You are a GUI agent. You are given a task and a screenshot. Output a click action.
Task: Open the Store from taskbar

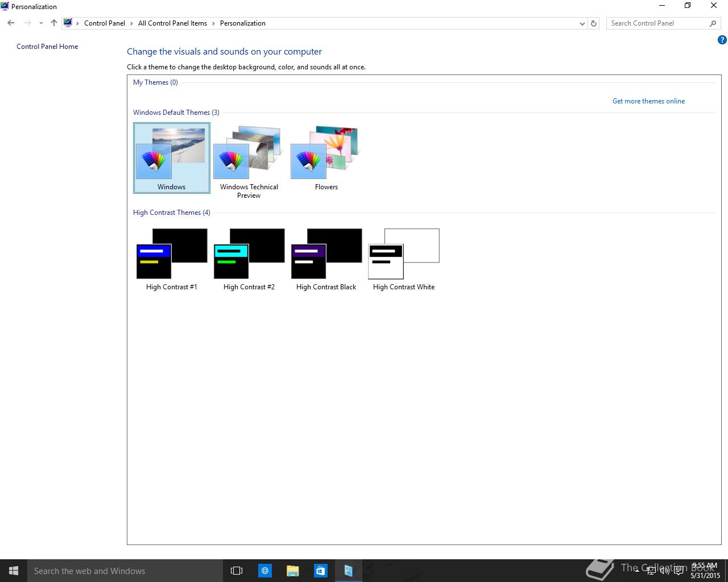point(320,571)
